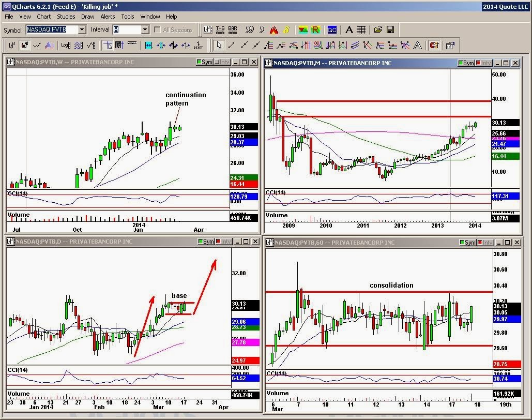Toggle Intv link on monthly chart
Viewport: 532px width, 420px height.
click(x=484, y=63)
